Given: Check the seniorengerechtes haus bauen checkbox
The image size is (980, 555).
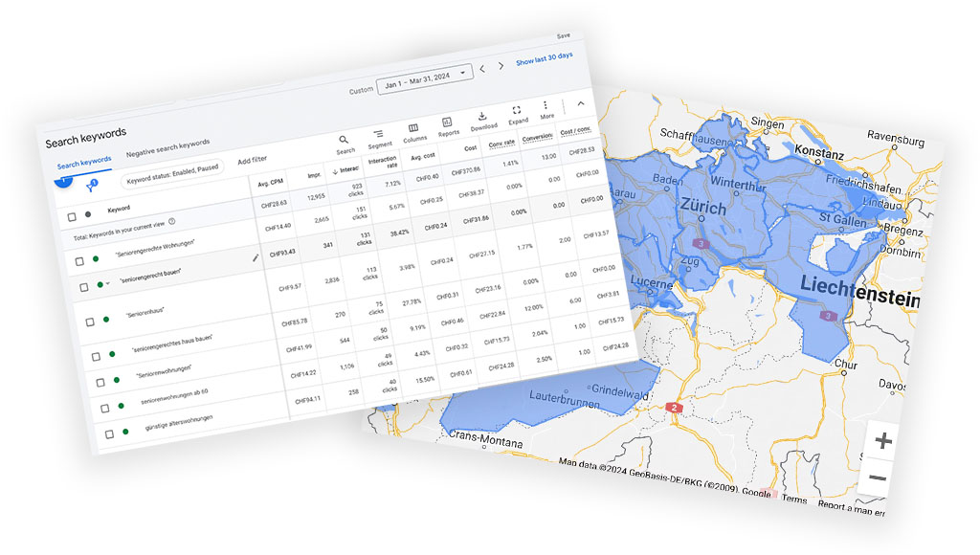Looking at the screenshot, I should click(96, 356).
